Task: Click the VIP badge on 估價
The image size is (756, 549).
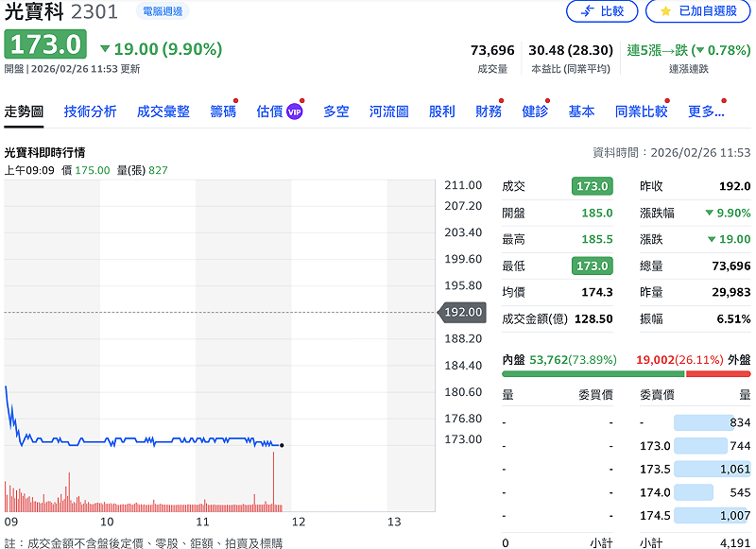Action: coord(294,112)
